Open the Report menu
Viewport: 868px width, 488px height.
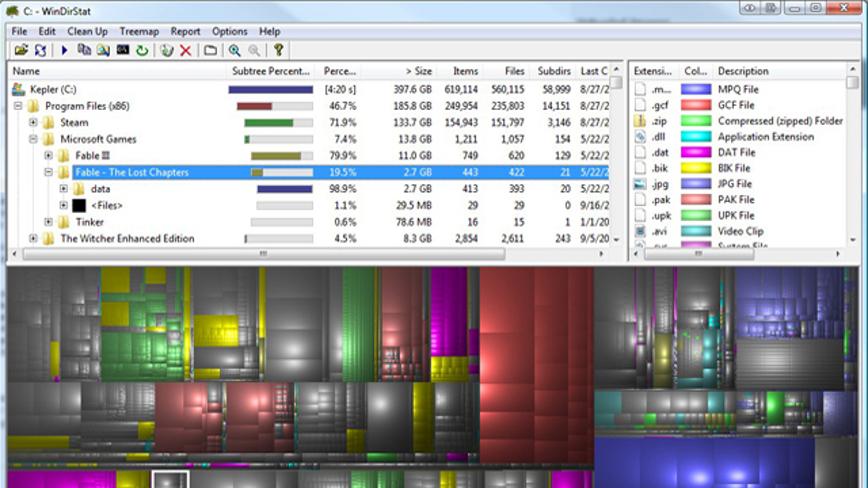pyautogui.click(x=186, y=31)
